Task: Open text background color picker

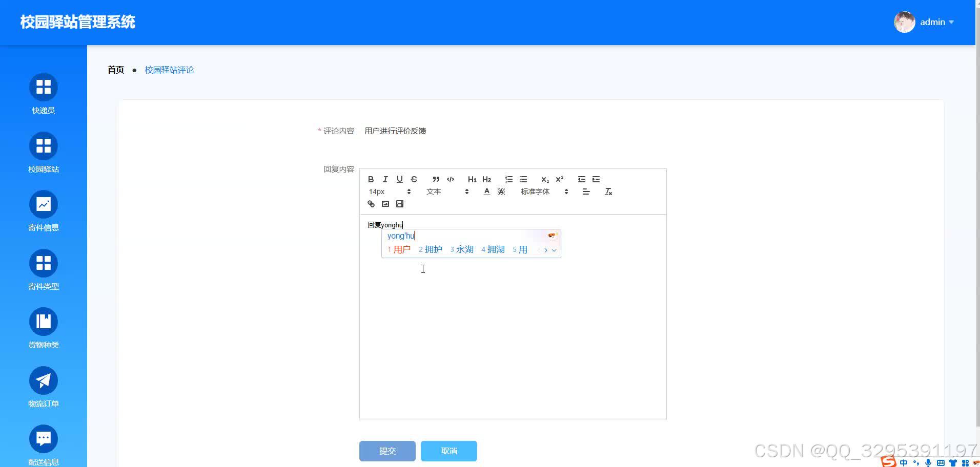Action: (501, 192)
